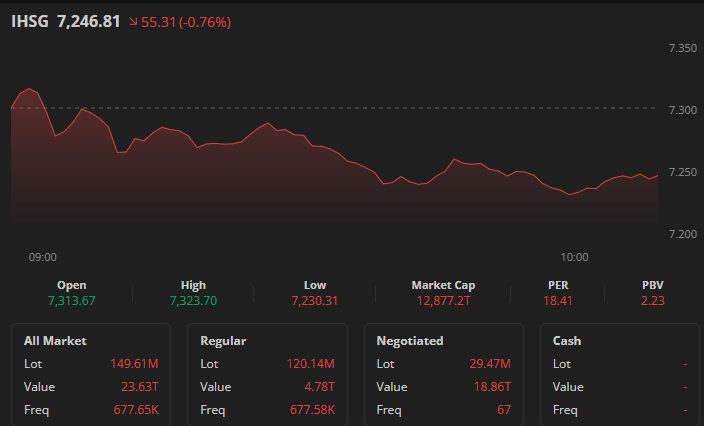The image size is (704, 426).
Task: Click the Low label
Action: pyautogui.click(x=315, y=285)
